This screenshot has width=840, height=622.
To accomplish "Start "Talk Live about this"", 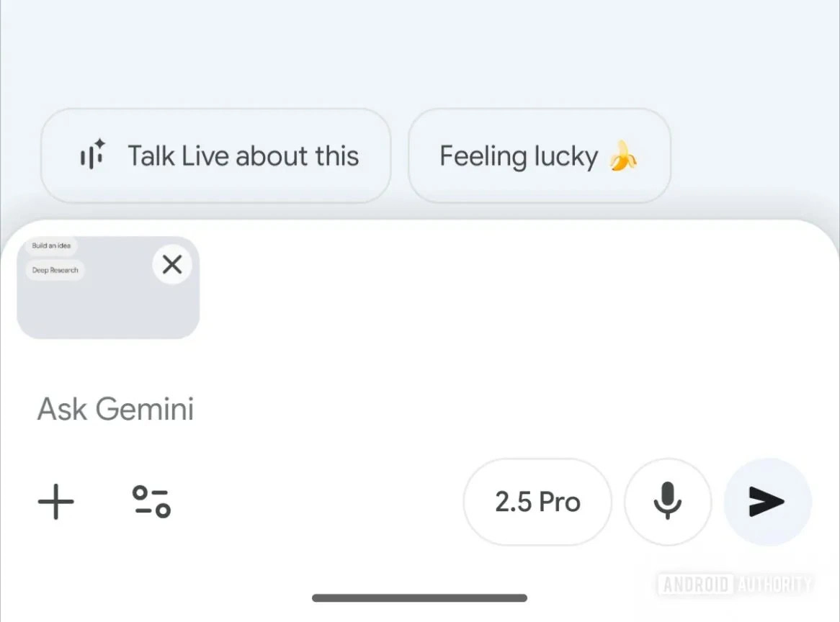I will 216,155.
